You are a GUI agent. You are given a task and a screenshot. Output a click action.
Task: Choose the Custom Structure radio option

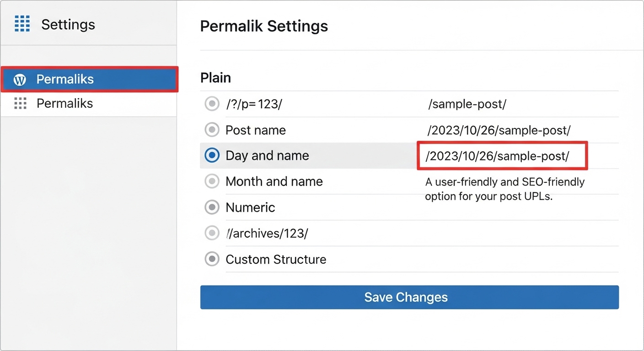tap(211, 260)
